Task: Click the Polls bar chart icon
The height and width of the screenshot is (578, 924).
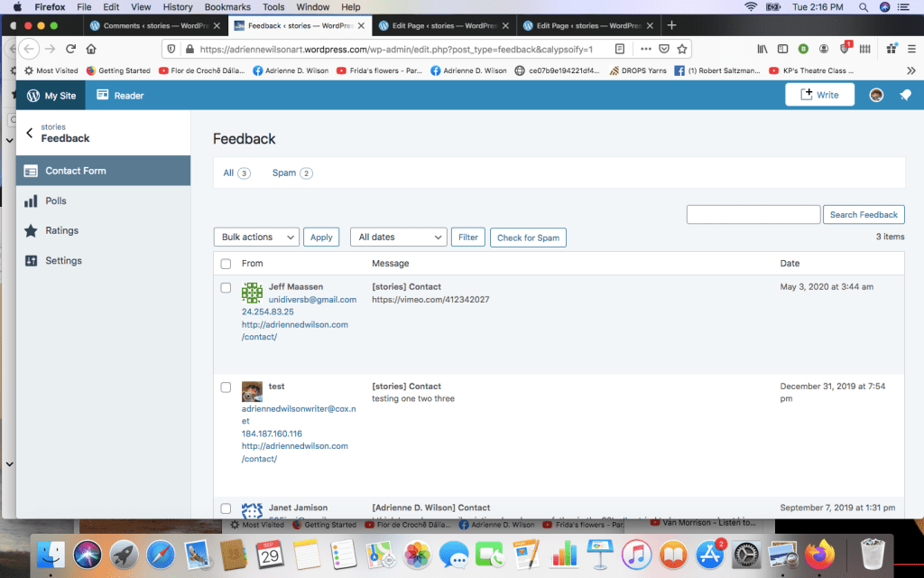Action: coord(31,201)
